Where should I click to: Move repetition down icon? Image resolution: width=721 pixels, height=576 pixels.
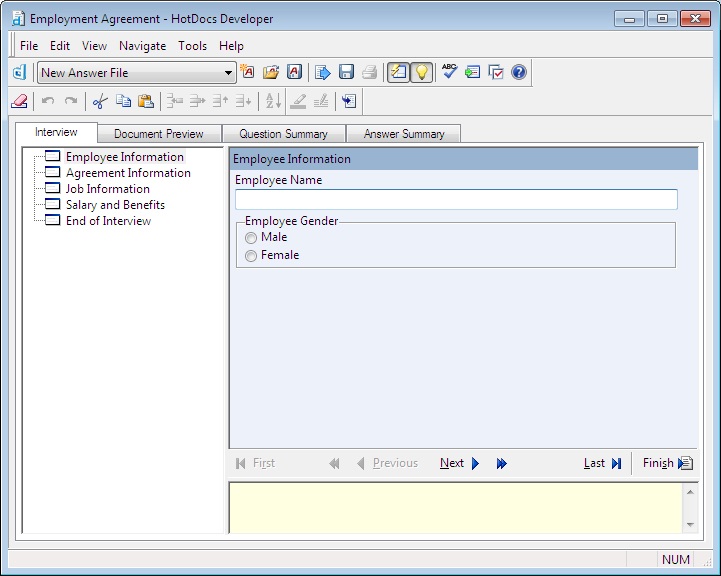coord(243,101)
